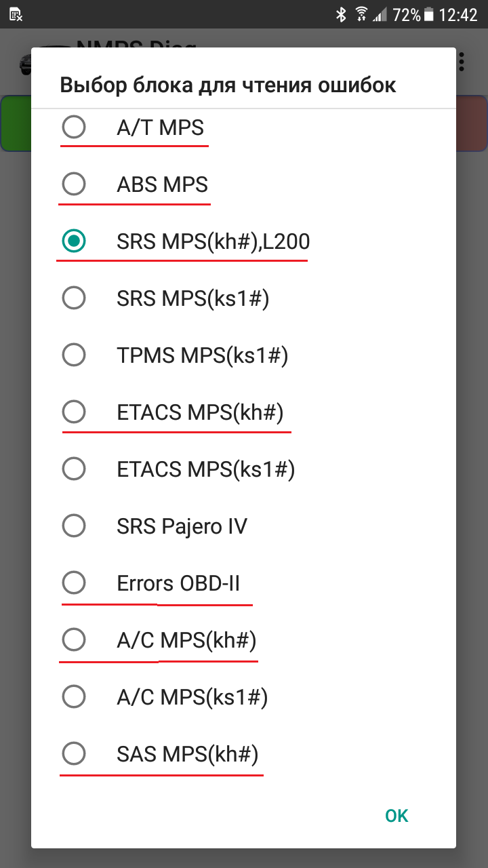Pick the SAS MPS(kh#) option
The image size is (488, 868).
click(x=74, y=753)
